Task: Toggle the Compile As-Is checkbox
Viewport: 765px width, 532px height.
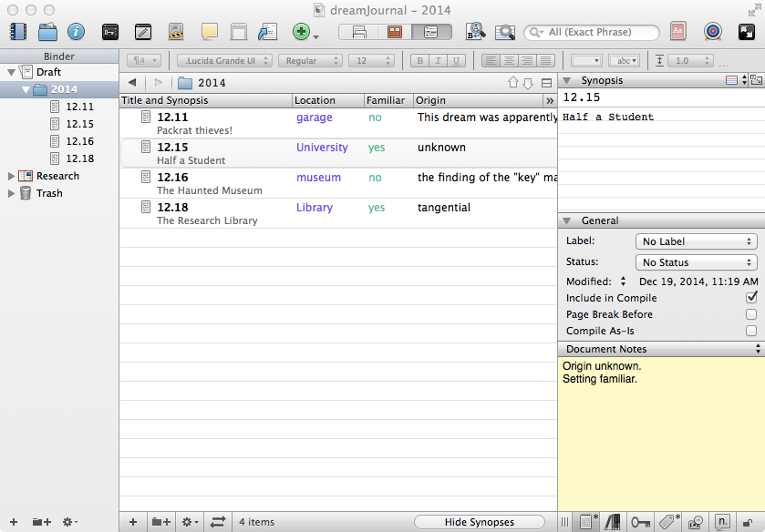Action: [751, 331]
